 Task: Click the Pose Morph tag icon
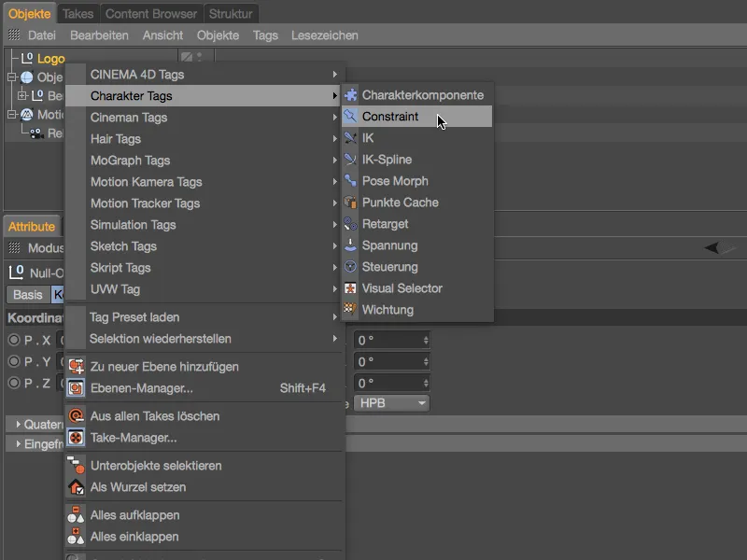click(351, 180)
